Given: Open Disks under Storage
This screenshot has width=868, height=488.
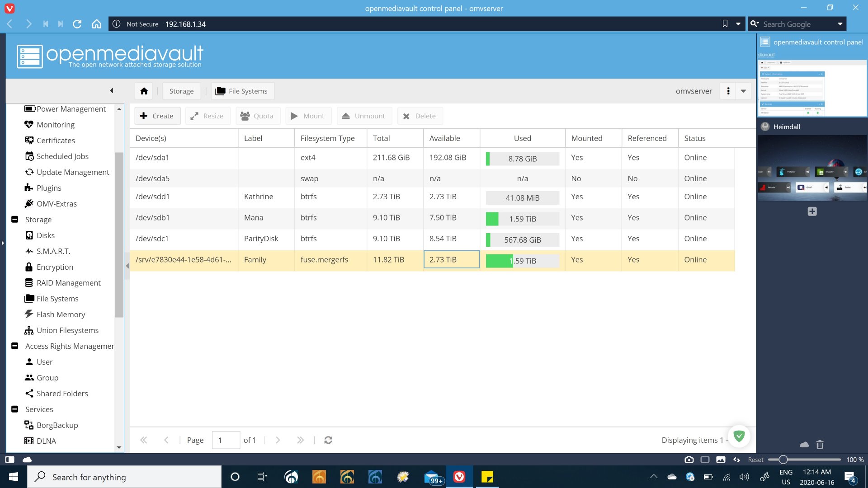Looking at the screenshot, I should coord(40,235).
